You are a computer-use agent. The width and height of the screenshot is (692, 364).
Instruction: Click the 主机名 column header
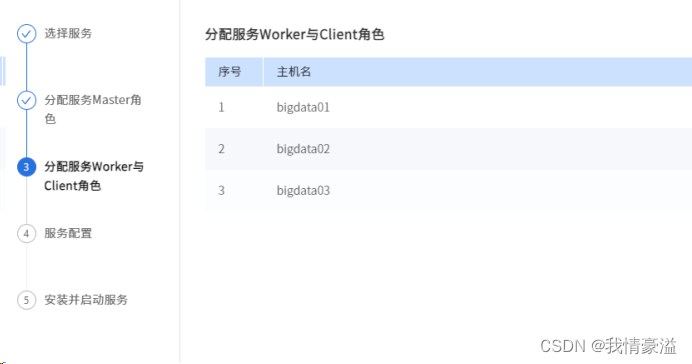tap(478, 71)
